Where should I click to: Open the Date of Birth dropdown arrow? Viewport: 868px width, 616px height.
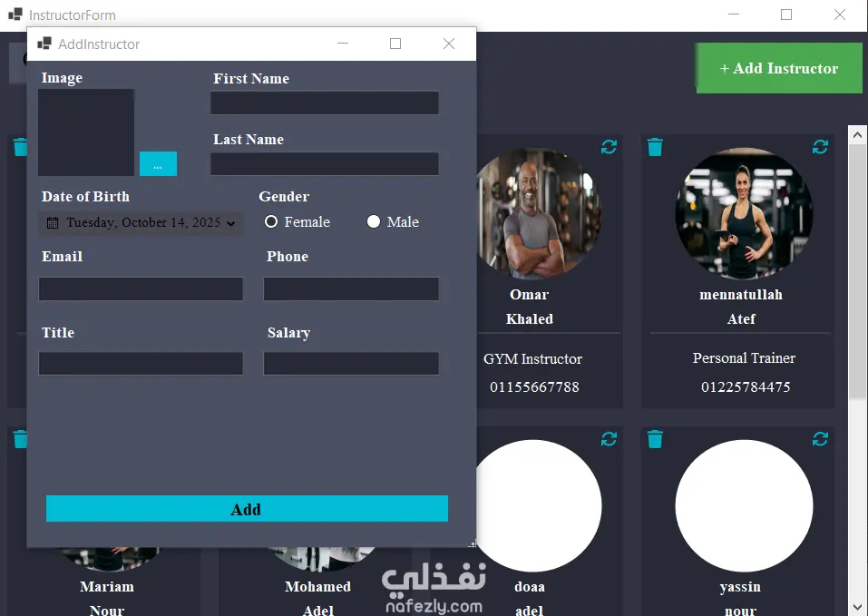tap(231, 223)
